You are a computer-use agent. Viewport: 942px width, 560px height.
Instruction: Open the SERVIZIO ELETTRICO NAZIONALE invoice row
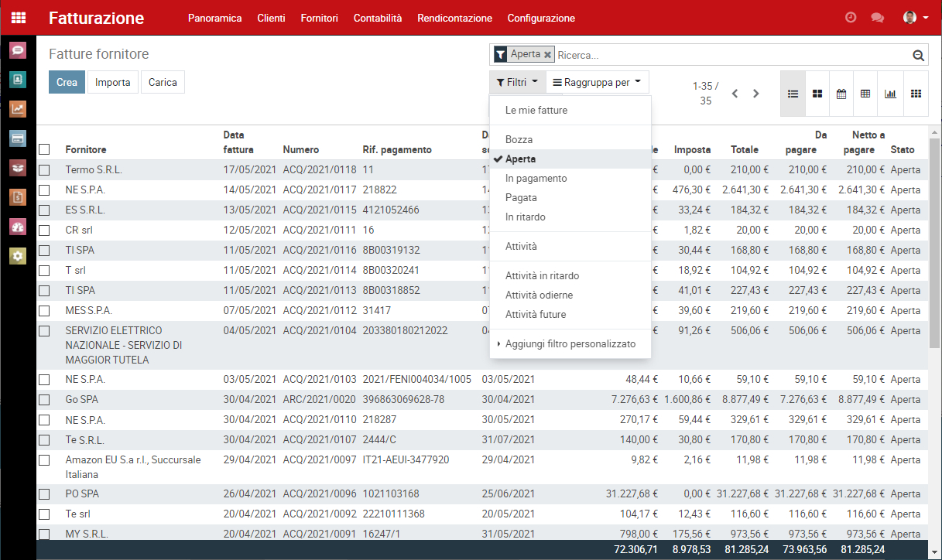tap(482, 345)
